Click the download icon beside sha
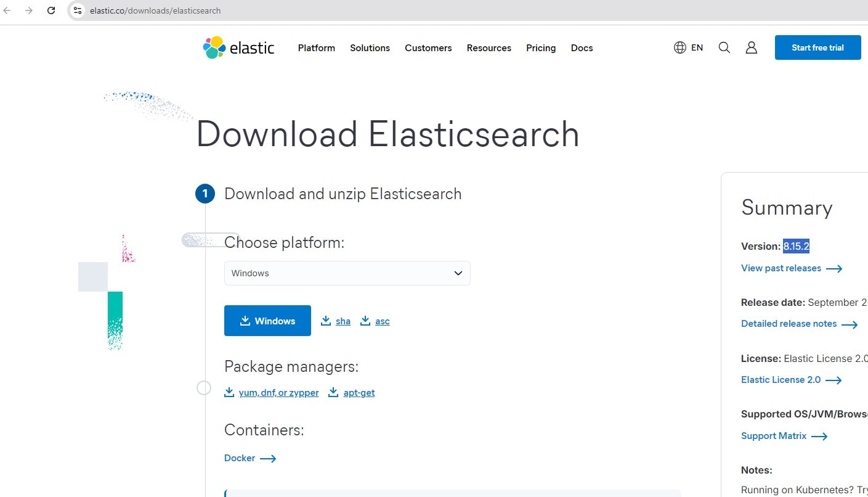 click(x=326, y=321)
